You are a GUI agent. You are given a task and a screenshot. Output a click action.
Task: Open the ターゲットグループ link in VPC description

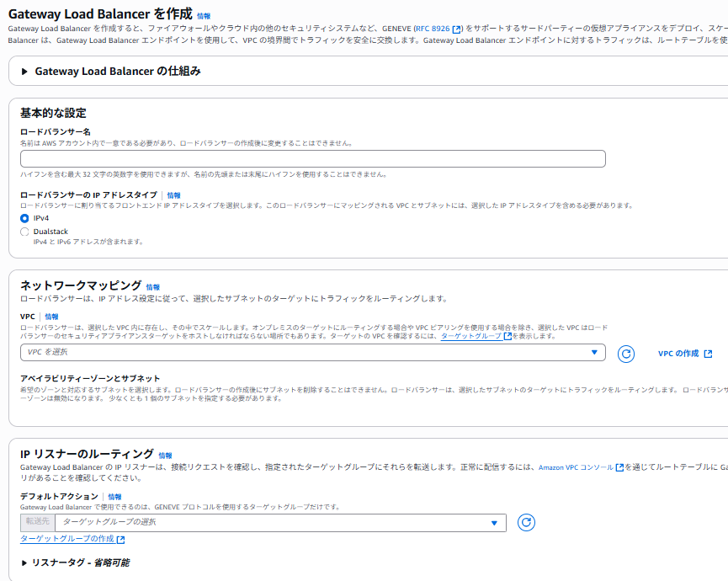pyautogui.click(x=471, y=336)
